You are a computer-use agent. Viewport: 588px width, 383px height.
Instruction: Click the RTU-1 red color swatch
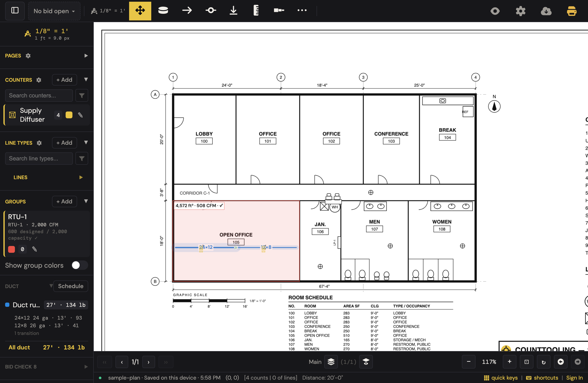pyautogui.click(x=12, y=249)
